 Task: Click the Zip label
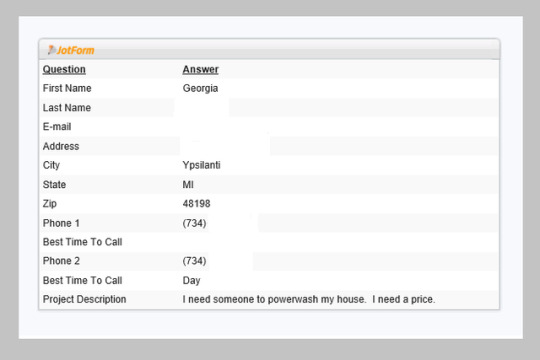point(50,204)
